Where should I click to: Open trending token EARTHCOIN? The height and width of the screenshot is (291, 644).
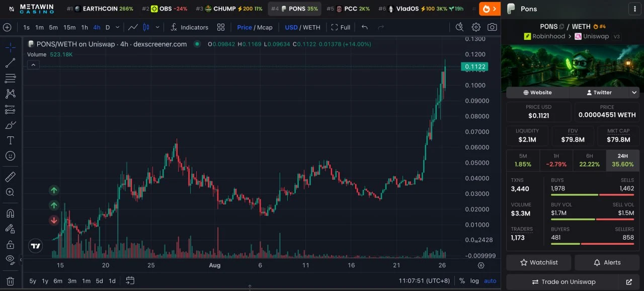[100, 9]
